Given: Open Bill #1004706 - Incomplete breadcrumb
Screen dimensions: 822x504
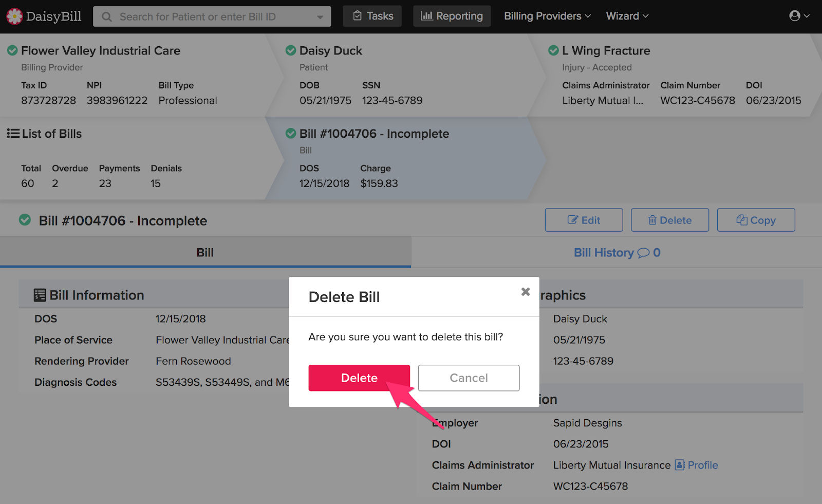Looking at the screenshot, I should (374, 134).
